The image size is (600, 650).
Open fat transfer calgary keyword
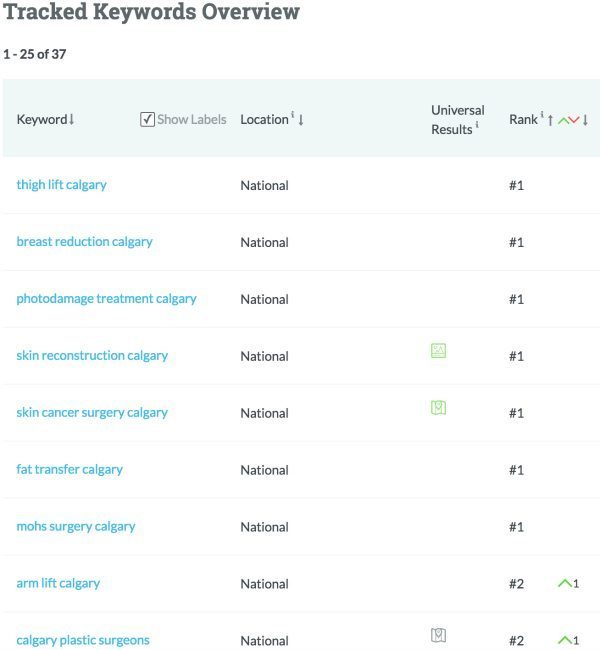(69, 469)
